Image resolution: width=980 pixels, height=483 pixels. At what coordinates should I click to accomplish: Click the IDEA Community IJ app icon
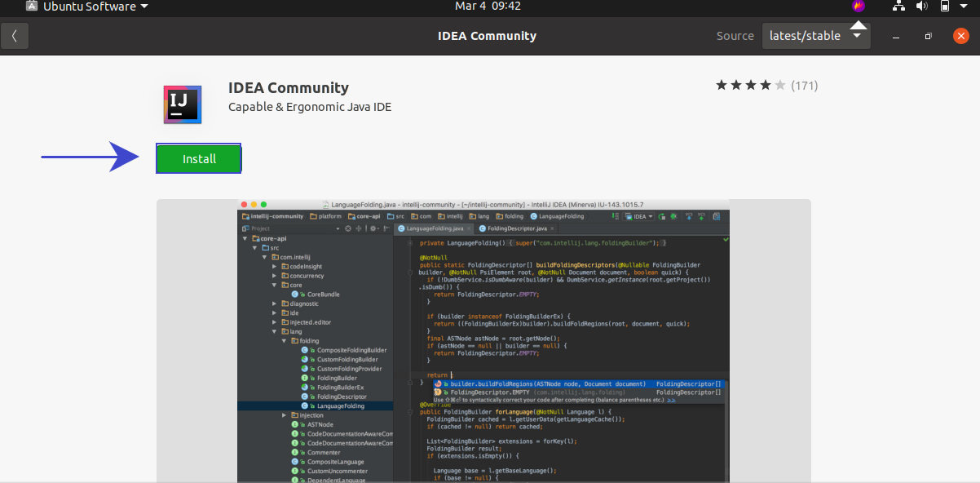[183, 104]
